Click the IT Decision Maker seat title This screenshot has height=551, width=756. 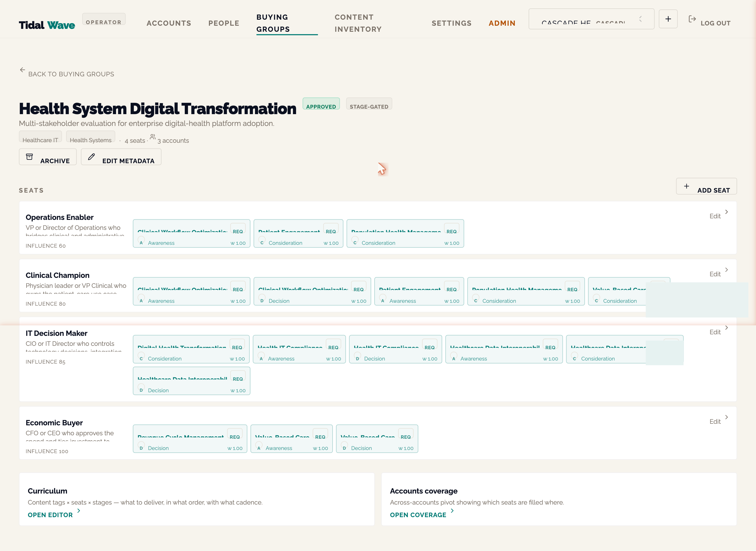pos(56,333)
